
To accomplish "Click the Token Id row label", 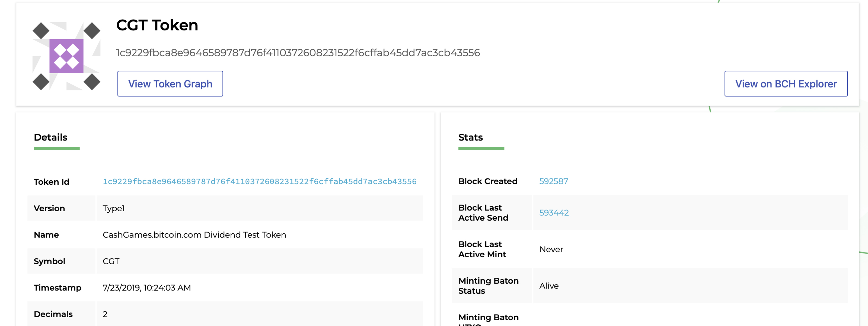I will [52, 182].
